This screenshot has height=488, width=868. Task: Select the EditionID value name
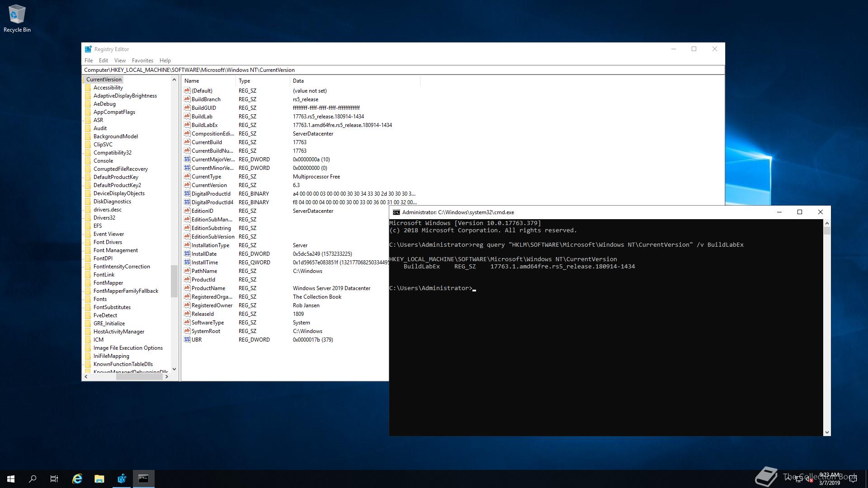202,211
